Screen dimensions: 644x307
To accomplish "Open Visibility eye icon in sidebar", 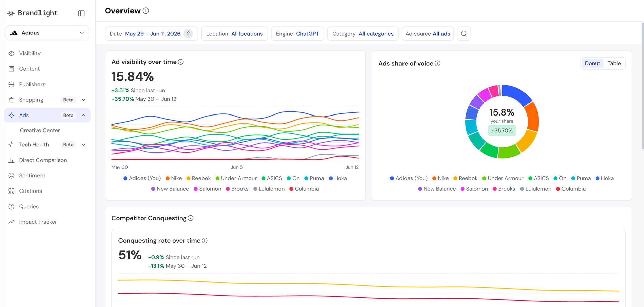I will click(11, 53).
